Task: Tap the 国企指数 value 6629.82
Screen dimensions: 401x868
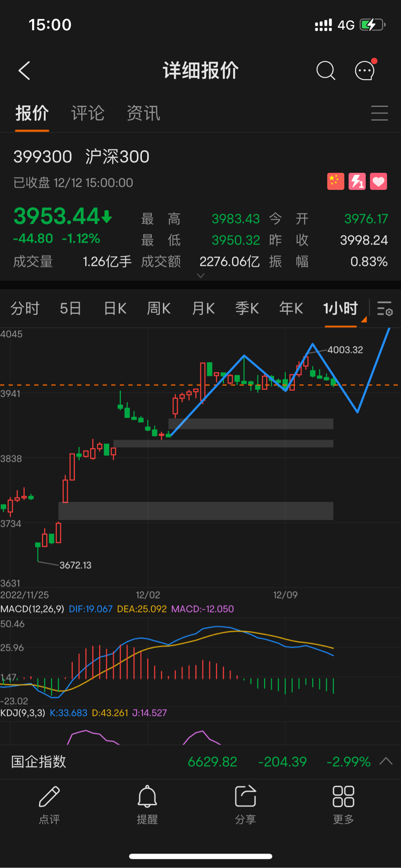Action: click(x=213, y=762)
